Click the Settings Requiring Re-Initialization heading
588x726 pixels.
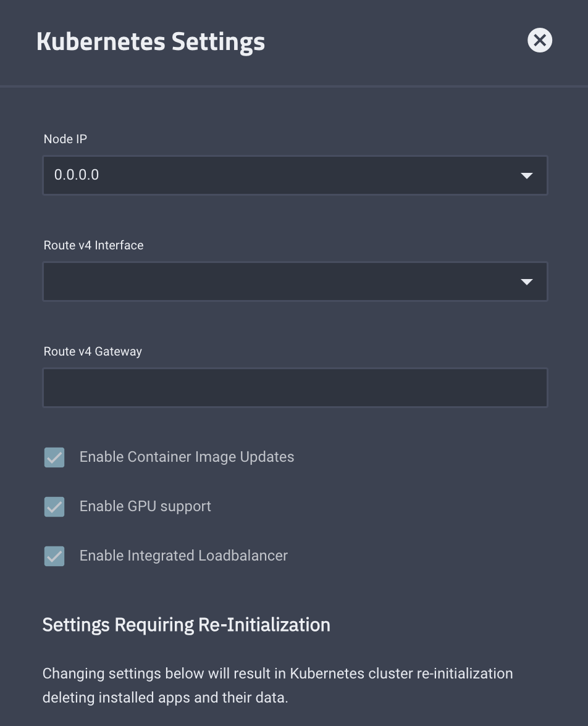(x=187, y=625)
